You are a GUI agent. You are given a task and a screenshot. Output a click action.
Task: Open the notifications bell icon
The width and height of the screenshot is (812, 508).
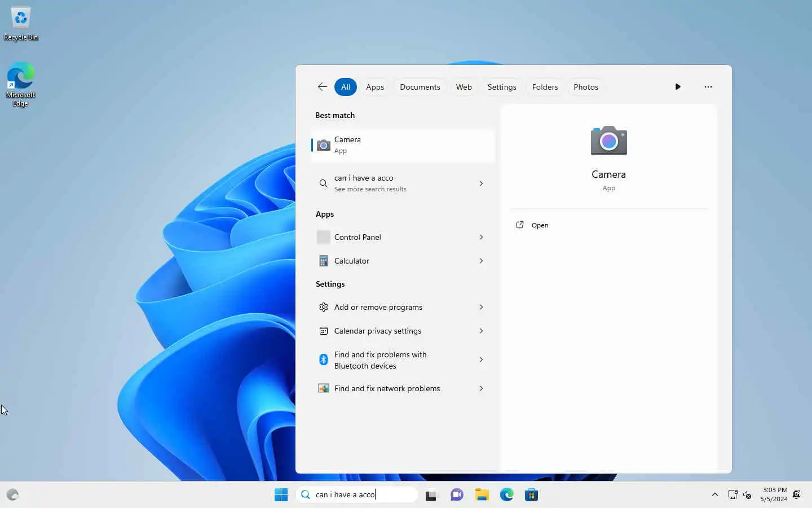pyautogui.click(x=797, y=494)
